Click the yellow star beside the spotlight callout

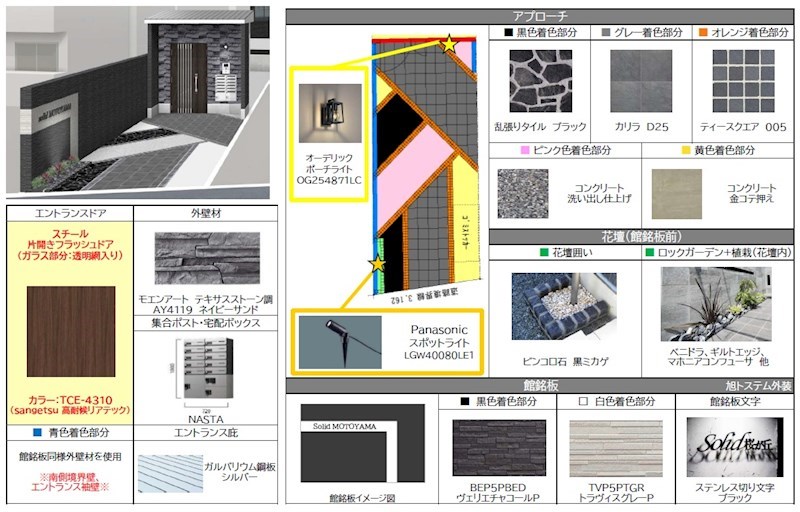(x=377, y=265)
